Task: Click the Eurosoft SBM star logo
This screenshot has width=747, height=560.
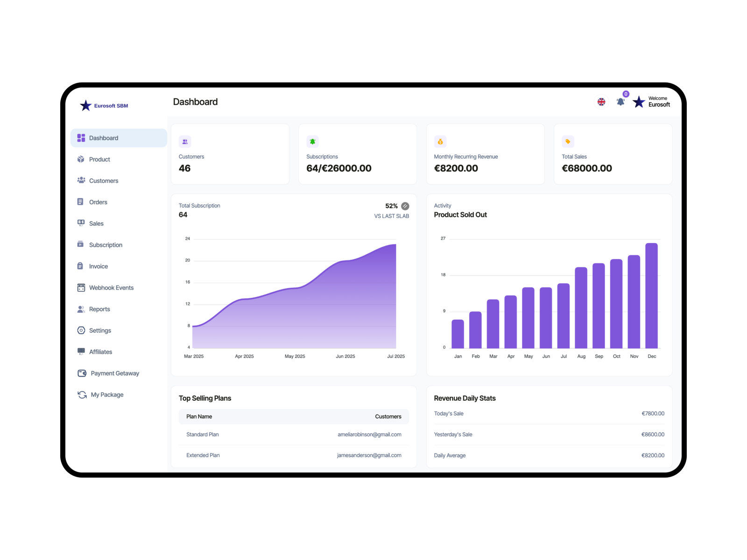Action: tap(85, 105)
